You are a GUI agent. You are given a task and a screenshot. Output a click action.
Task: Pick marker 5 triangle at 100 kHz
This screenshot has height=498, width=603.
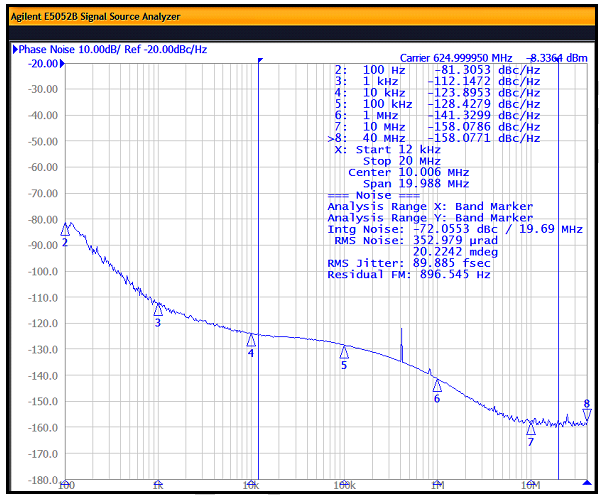point(344,352)
